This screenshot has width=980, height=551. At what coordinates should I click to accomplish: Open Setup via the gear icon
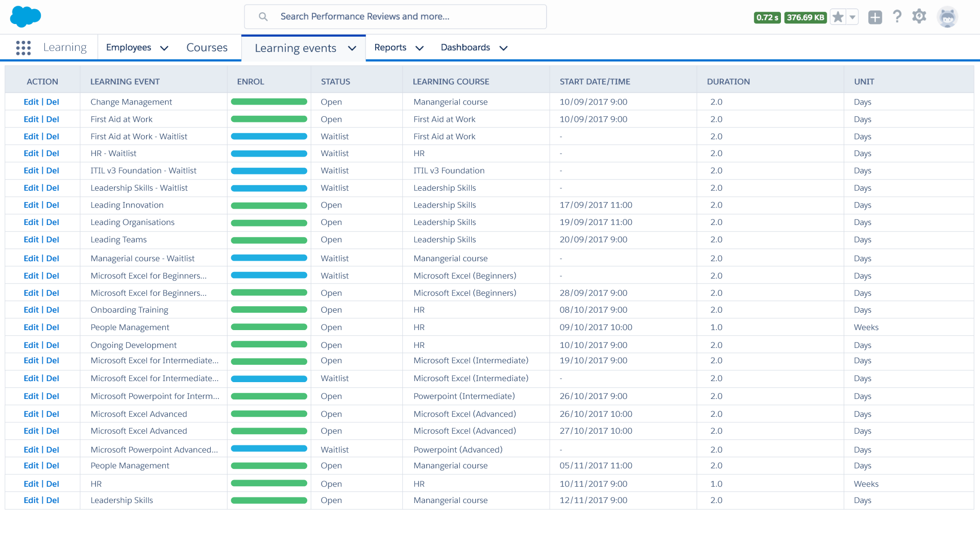919,16
